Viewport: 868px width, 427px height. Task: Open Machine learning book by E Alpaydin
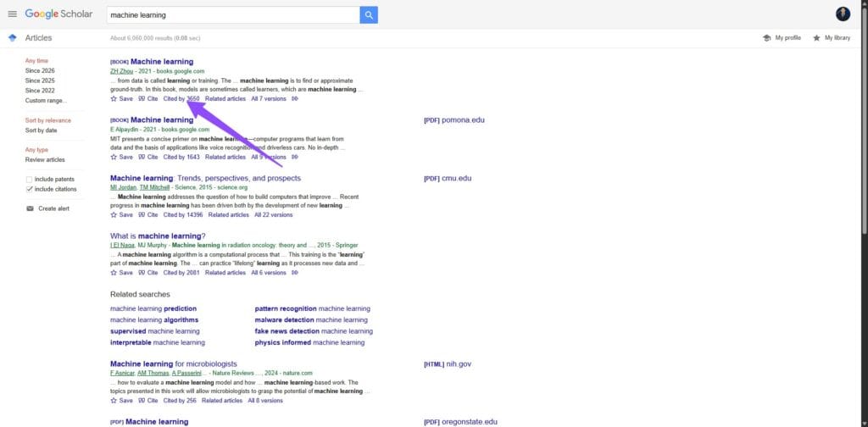(162, 120)
